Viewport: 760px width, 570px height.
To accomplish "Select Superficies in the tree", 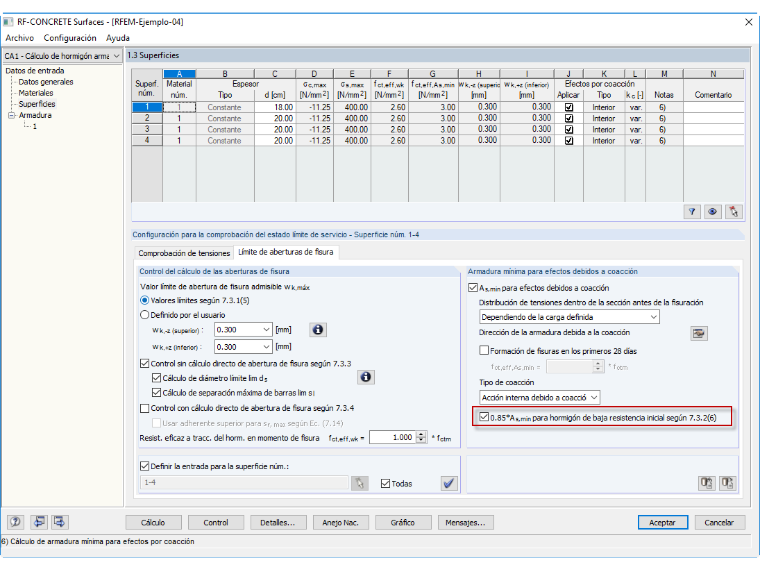I will (x=37, y=104).
